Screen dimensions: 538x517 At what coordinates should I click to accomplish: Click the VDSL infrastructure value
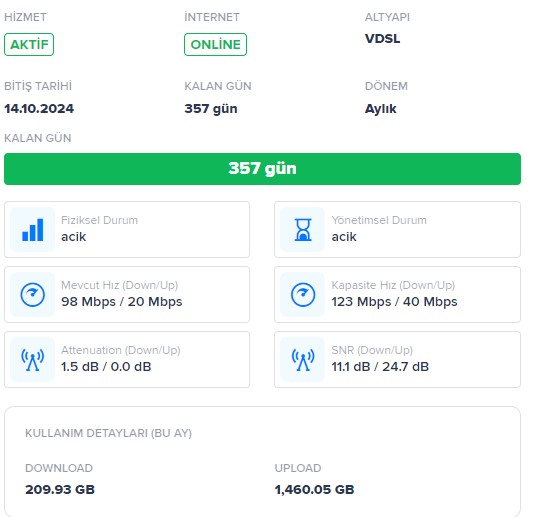pos(382,38)
